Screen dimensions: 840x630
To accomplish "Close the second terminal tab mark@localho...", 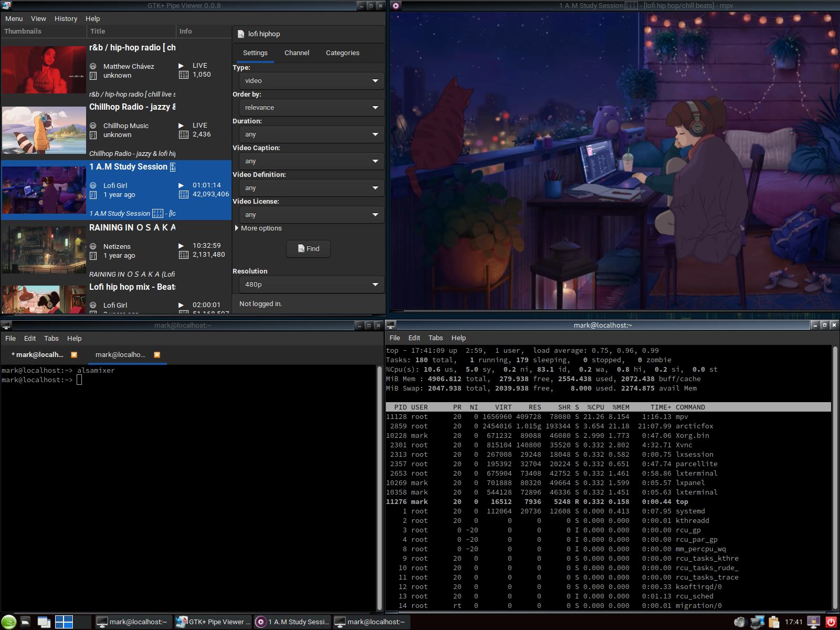I will 157,355.
